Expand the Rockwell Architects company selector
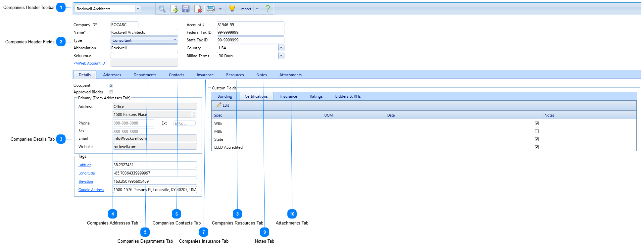The width and height of the screenshot is (644, 247). coord(138,9)
